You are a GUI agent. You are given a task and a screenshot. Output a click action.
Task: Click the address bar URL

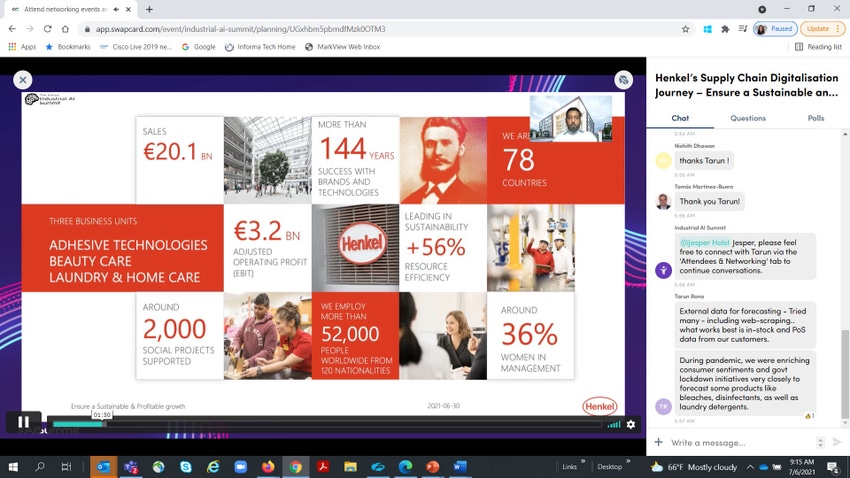[x=241, y=29]
